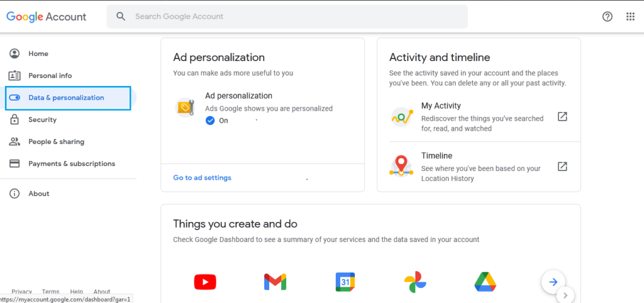Click the Go to ad settings link

[x=203, y=178]
